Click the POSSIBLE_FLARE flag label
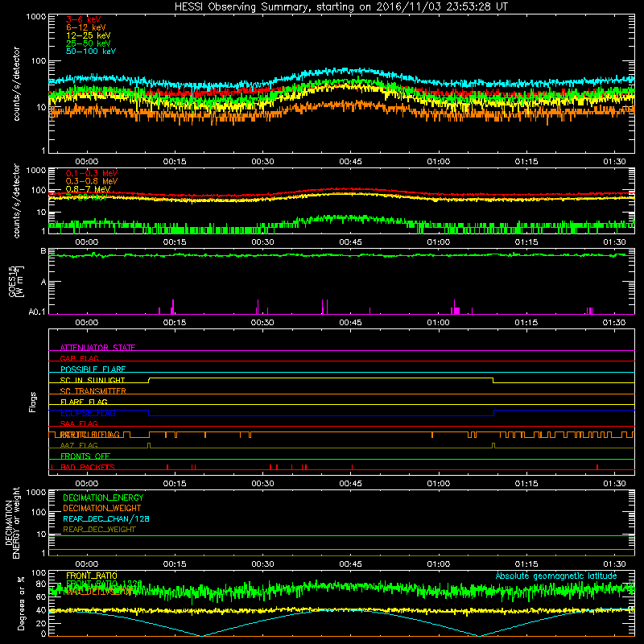 coord(93,369)
